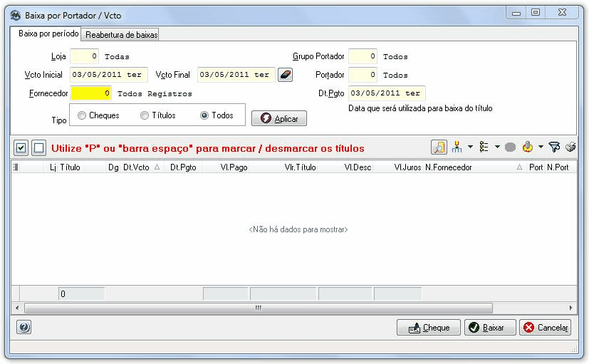Open dropdown arrow next to column list icon
This screenshot has width=589, height=364.
pyautogui.click(x=497, y=147)
